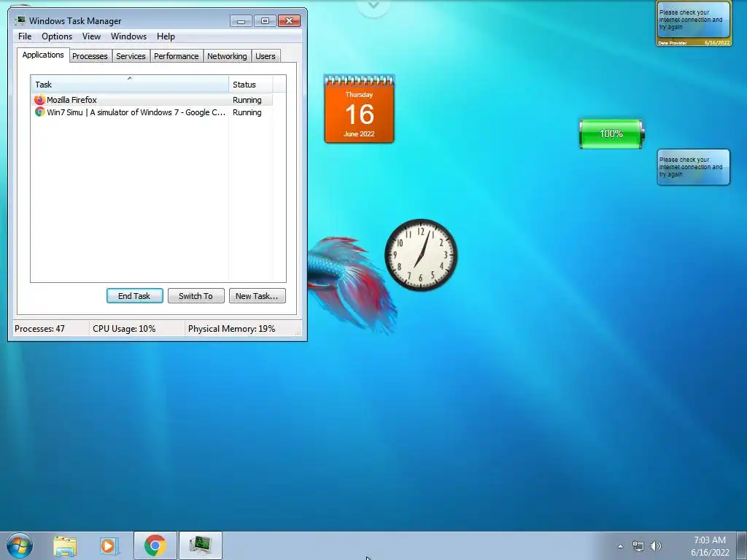Image resolution: width=747 pixels, height=560 pixels.
Task: Show hidden tray icons arrow
Action: (x=620, y=546)
